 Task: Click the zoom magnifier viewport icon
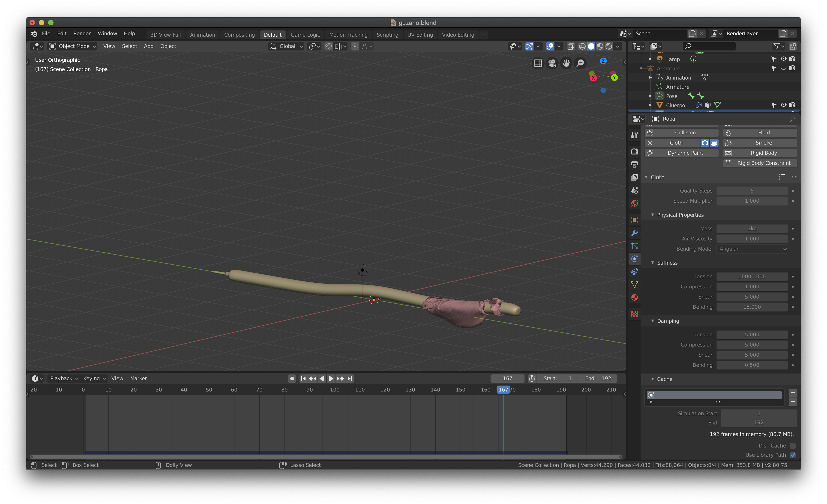tap(580, 63)
